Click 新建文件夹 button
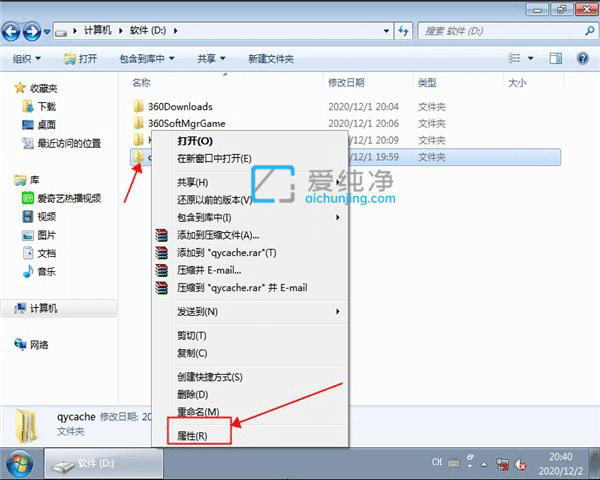The width and height of the screenshot is (600, 480). tap(271, 59)
